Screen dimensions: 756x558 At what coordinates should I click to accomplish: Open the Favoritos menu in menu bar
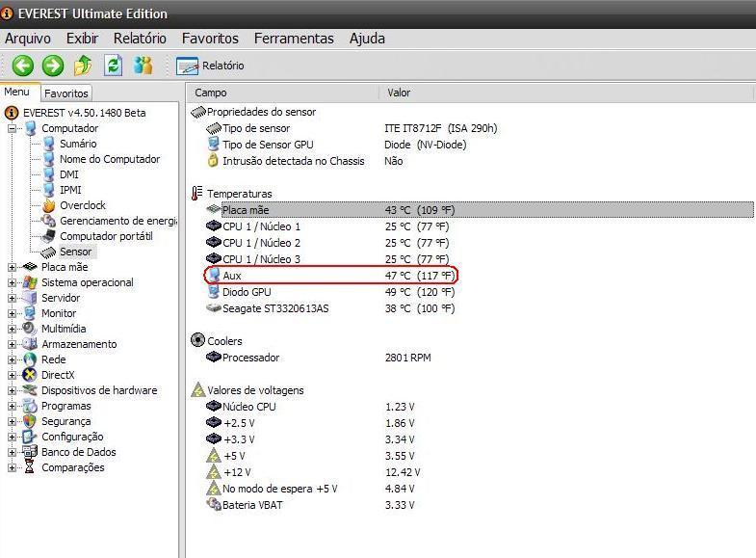(210, 39)
